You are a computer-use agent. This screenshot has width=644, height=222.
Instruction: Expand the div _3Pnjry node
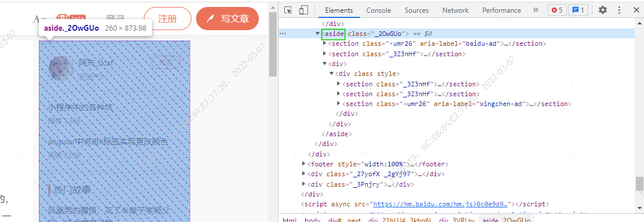303,184
